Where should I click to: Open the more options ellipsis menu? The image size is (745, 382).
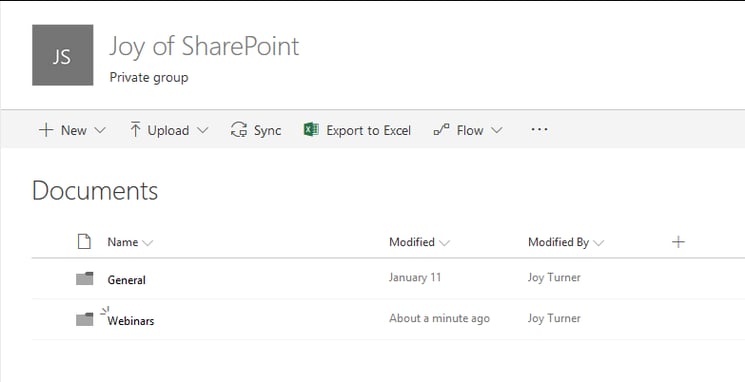click(539, 129)
